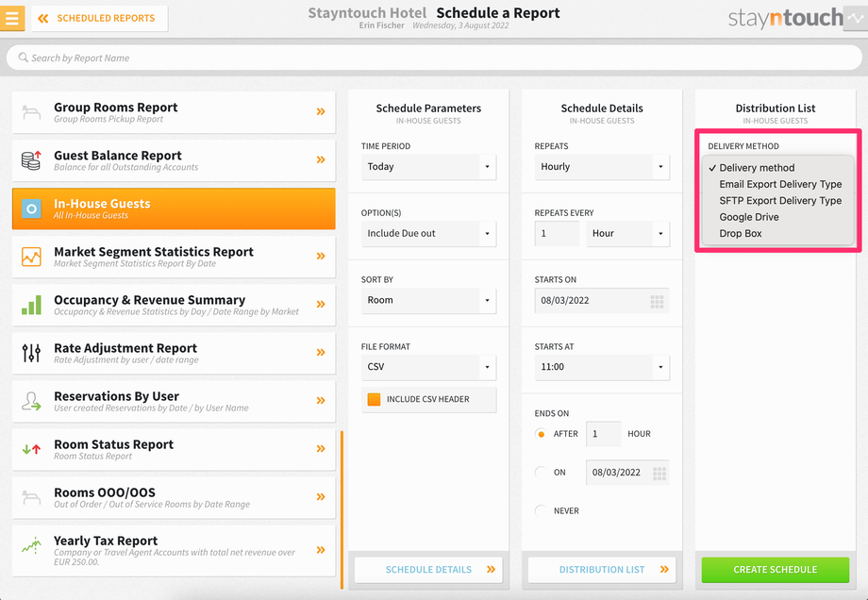
Task: Select the In-House Guests report
Action: pos(174,208)
